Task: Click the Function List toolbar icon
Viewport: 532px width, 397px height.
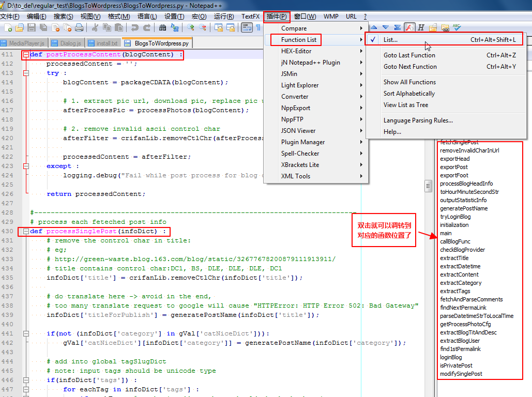Action: coord(409,27)
